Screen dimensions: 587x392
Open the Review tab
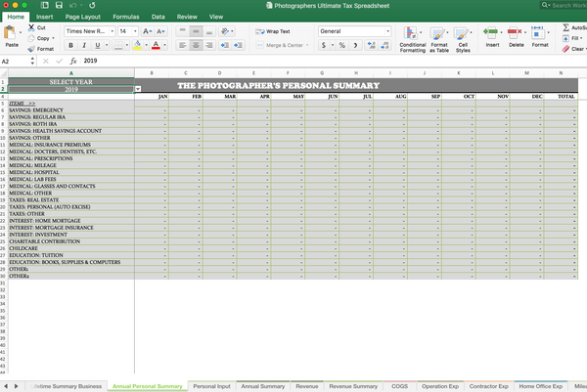click(187, 17)
